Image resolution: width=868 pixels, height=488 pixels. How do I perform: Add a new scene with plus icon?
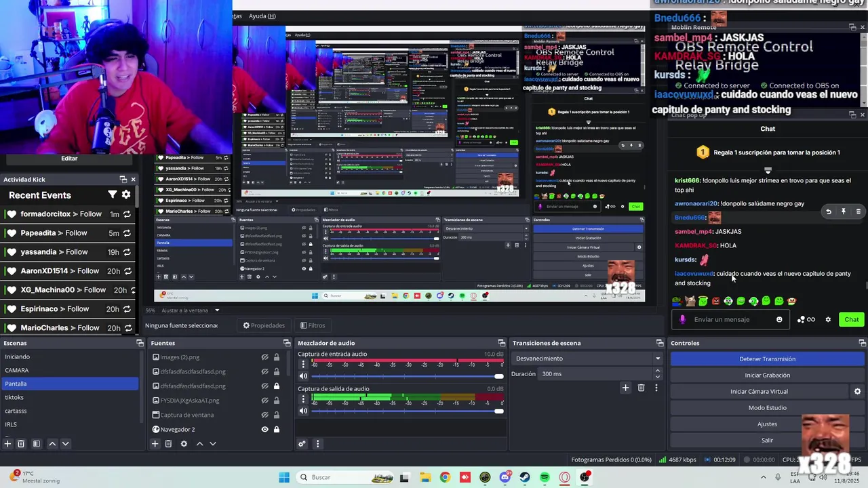coord(7,444)
